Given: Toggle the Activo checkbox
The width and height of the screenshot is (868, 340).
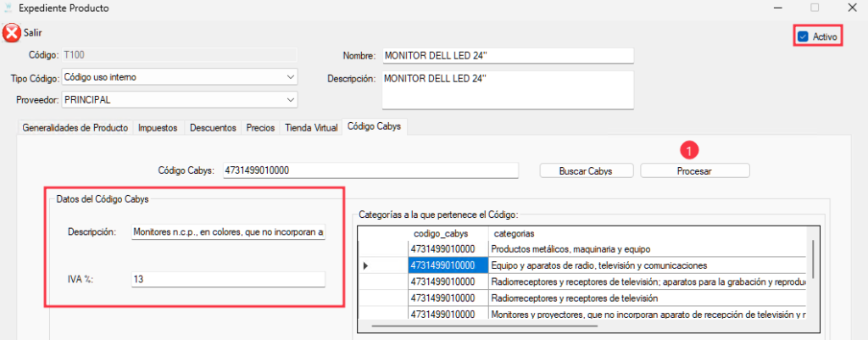Looking at the screenshot, I should pos(803,36).
